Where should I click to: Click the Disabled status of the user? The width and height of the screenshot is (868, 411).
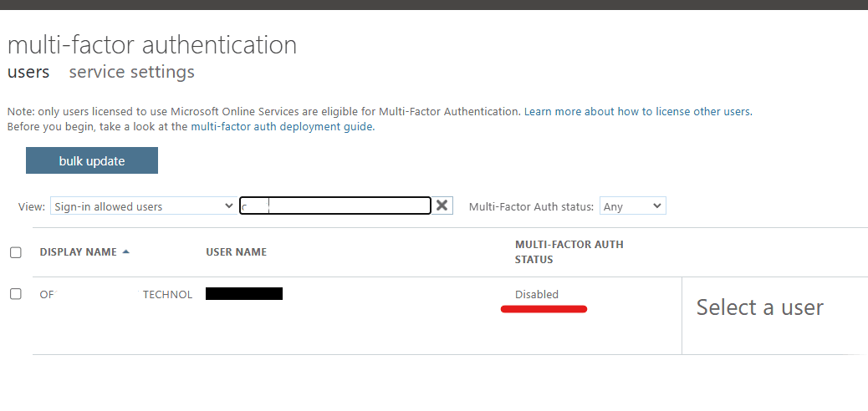(536, 294)
